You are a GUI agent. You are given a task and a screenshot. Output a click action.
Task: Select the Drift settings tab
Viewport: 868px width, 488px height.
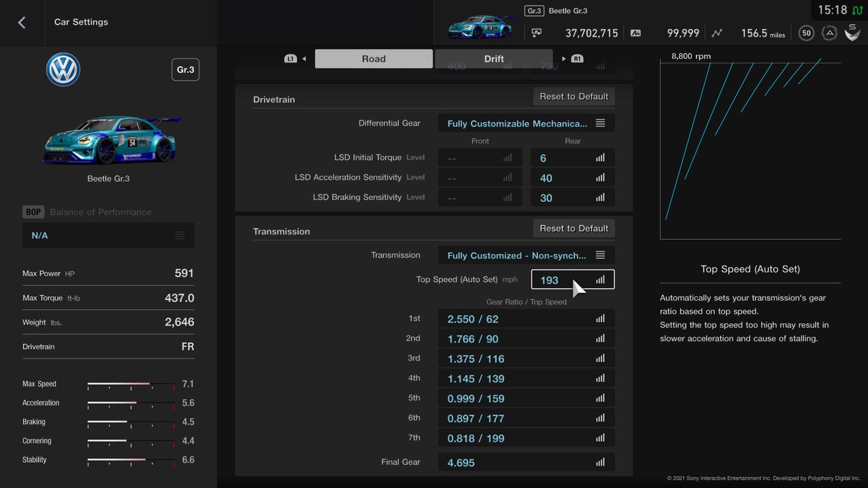[494, 59]
